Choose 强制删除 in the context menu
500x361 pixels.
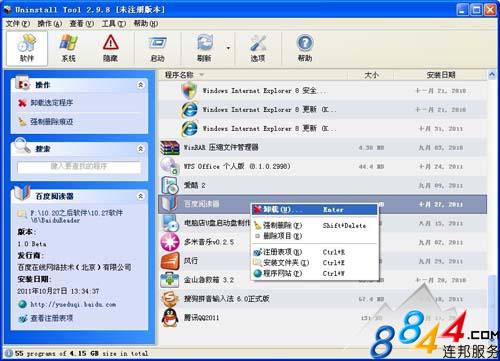(x=314, y=226)
